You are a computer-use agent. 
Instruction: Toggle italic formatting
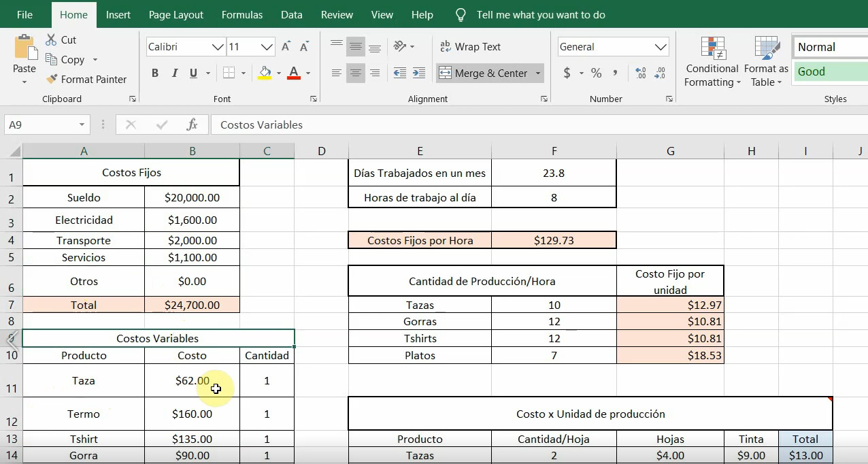175,73
